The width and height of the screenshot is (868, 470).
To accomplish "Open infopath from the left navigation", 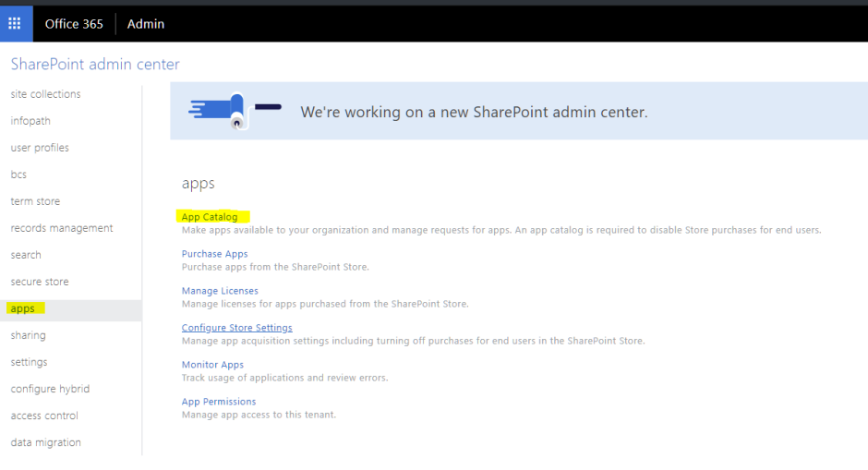I will click(30, 121).
